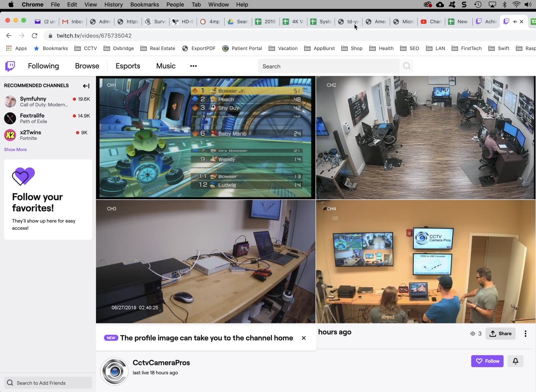Viewport: 536px width, 392px height.
Task: Open the LAN bookmarks folder
Action: (x=436, y=48)
